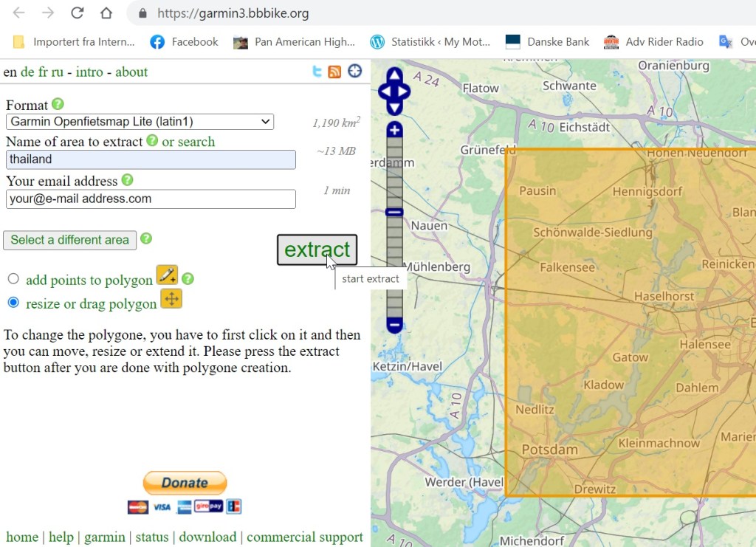This screenshot has width=756, height=547.
Task: Select 'resize or drag polygon' radio button
Action: [13, 303]
